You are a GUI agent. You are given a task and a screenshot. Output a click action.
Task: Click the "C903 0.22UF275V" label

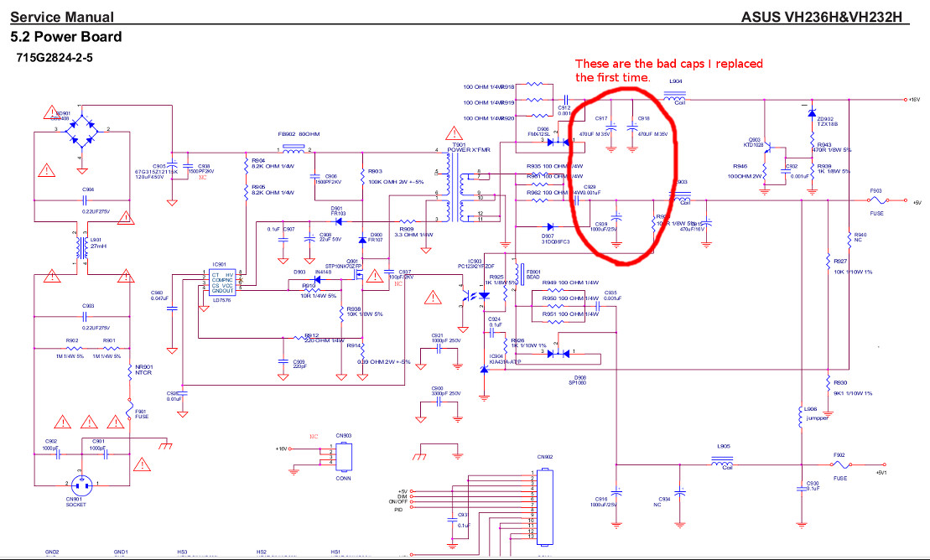click(96, 317)
